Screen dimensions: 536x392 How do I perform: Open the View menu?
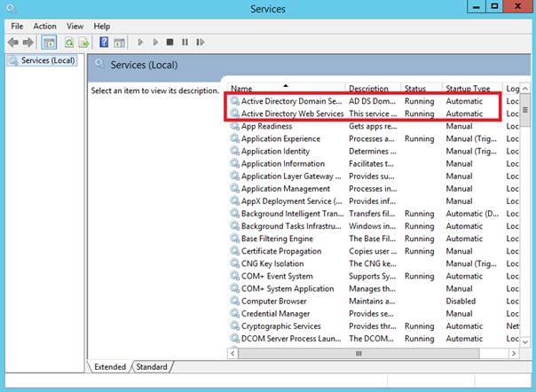[x=75, y=27]
